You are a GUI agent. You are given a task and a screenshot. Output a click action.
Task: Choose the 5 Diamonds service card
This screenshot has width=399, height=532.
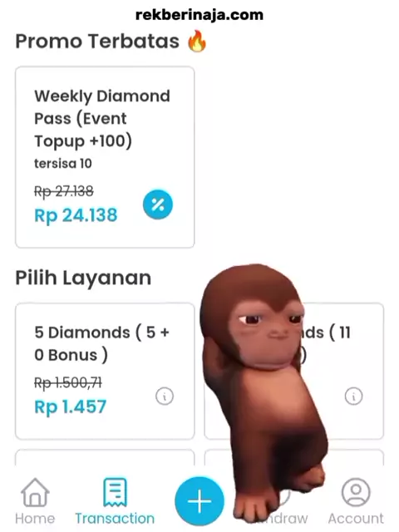pos(105,372)
